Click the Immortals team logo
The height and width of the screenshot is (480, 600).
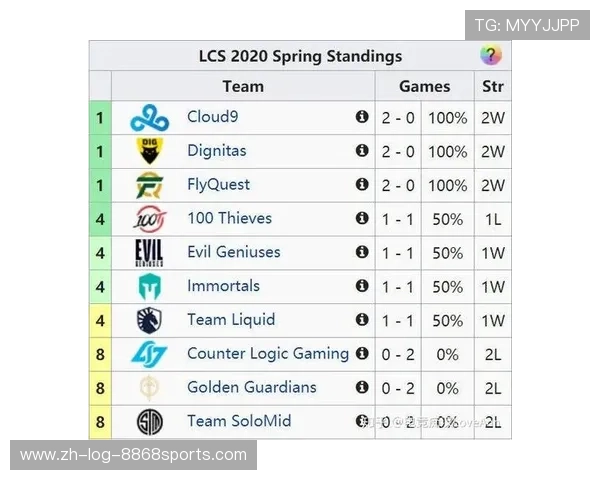pos(149,287)
